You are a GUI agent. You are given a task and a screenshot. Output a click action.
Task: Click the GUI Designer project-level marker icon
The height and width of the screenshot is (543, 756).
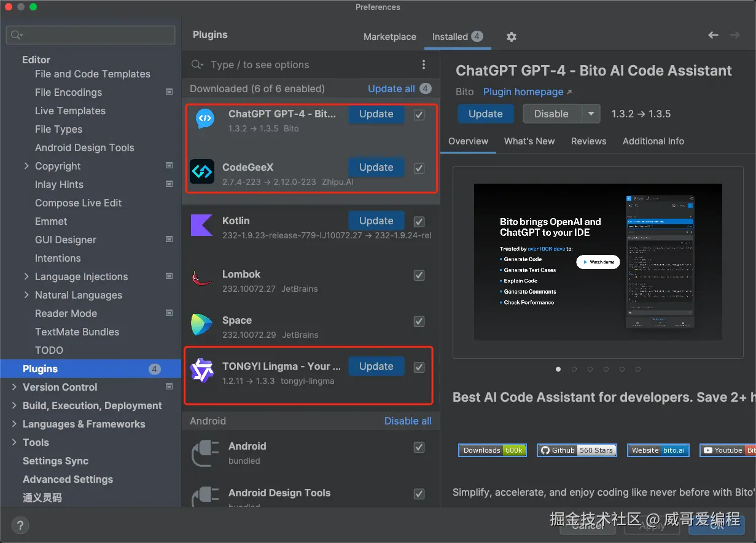click(170, 240)
